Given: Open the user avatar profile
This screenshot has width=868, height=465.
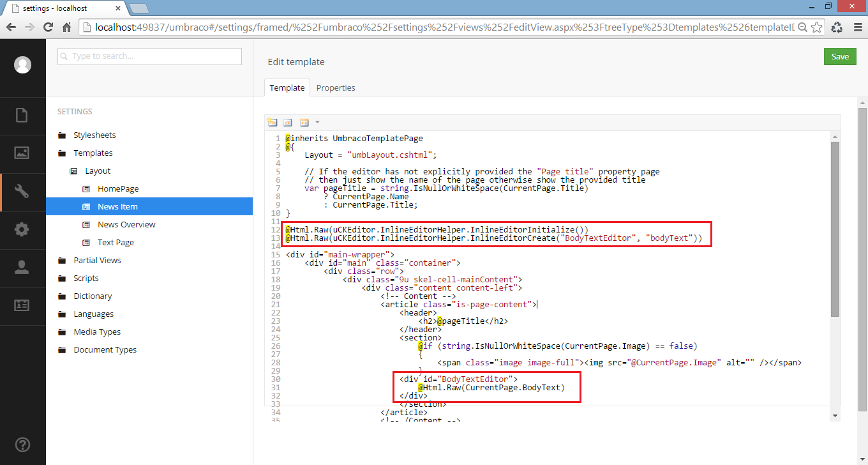Looking at the screenshot, I should (23, 65).
